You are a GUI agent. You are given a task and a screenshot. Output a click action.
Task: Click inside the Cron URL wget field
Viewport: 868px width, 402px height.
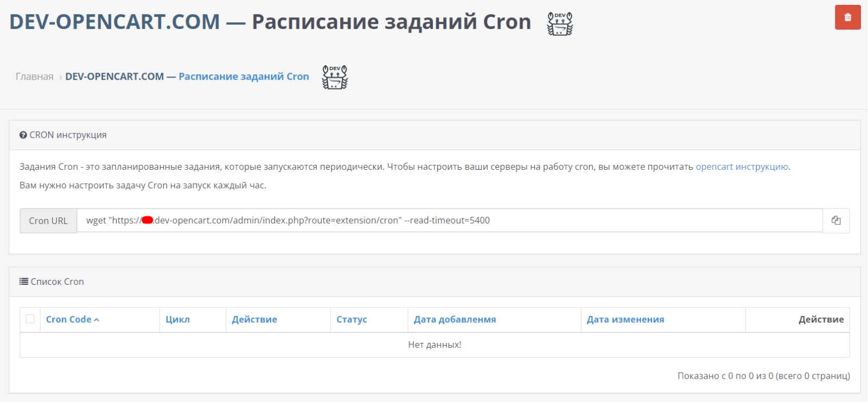point(450,220)
